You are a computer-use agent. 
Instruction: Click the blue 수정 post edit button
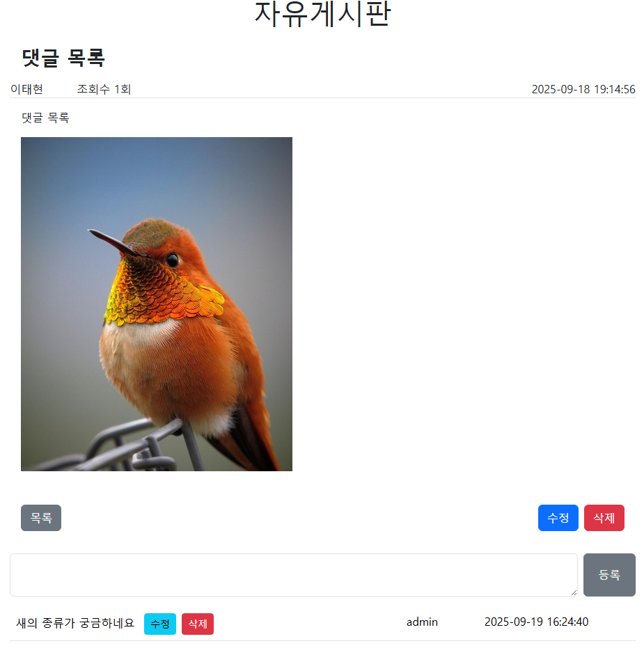coord(558,518)
